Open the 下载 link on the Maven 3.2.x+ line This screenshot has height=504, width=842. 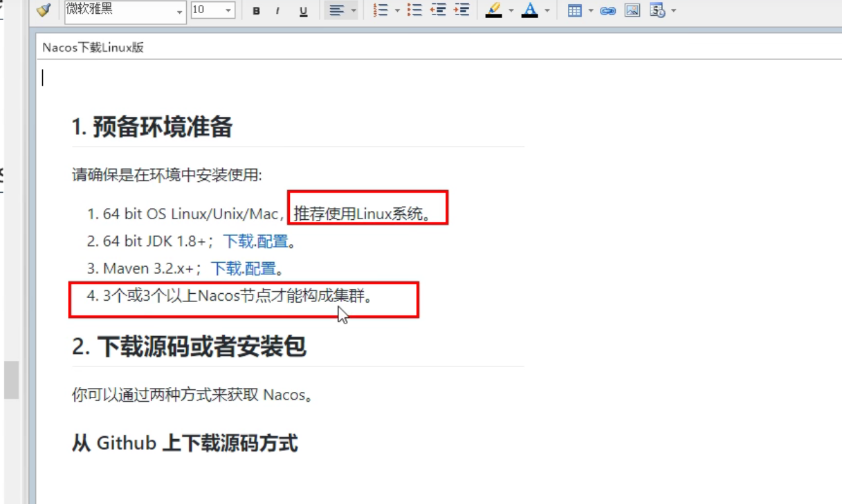pyautogui.click(x=226, y=268)
